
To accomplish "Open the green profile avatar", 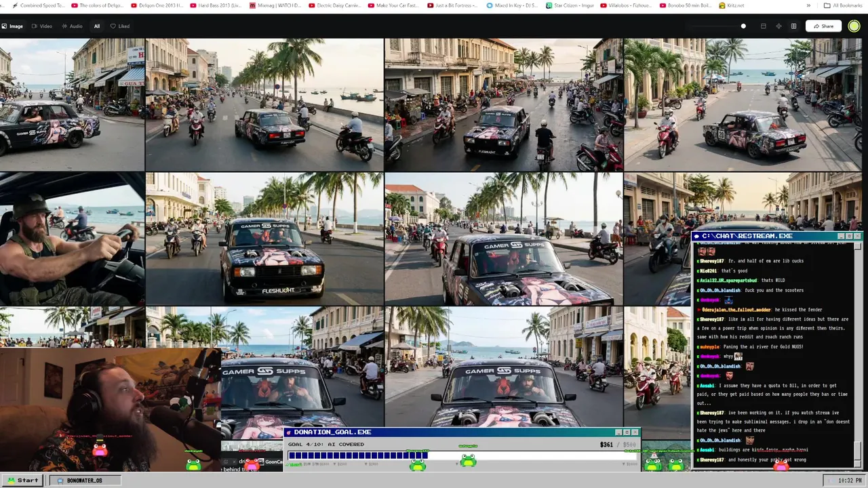I will click(x=854, y=26).
